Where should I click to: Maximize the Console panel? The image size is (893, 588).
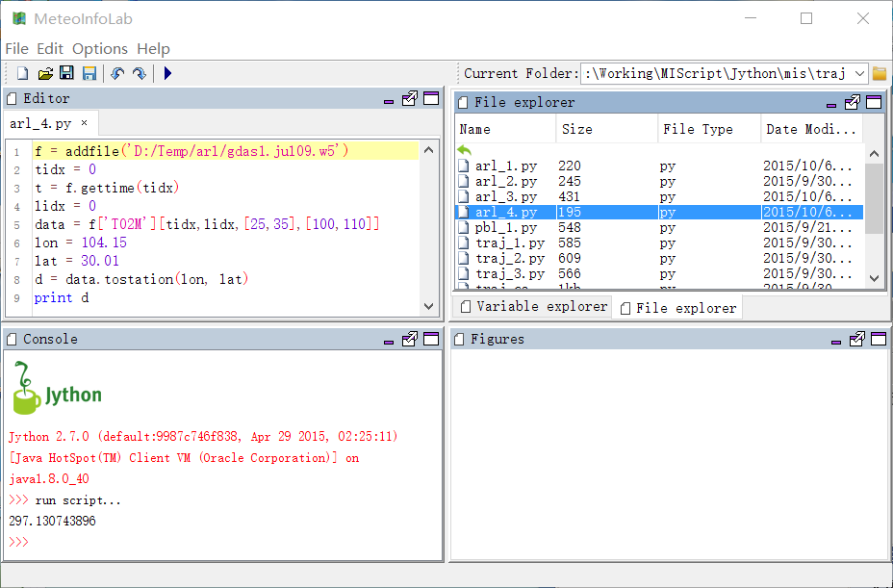coord(431,339)
